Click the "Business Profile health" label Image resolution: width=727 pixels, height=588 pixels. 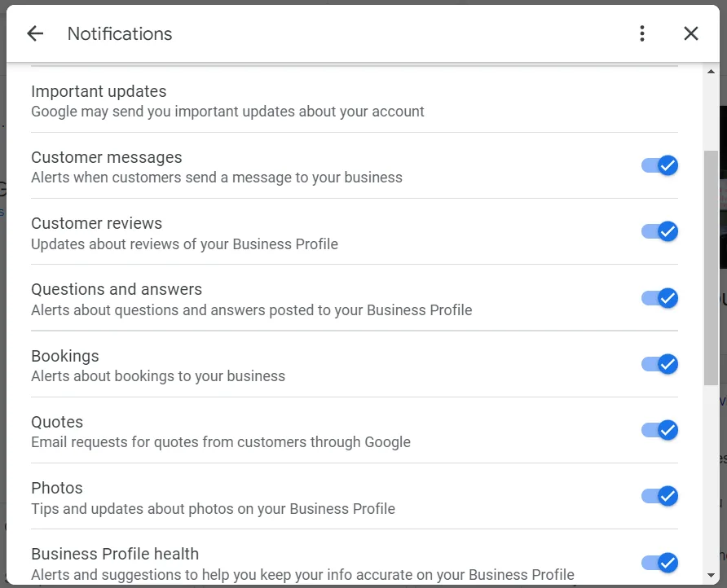click(115, 554)
